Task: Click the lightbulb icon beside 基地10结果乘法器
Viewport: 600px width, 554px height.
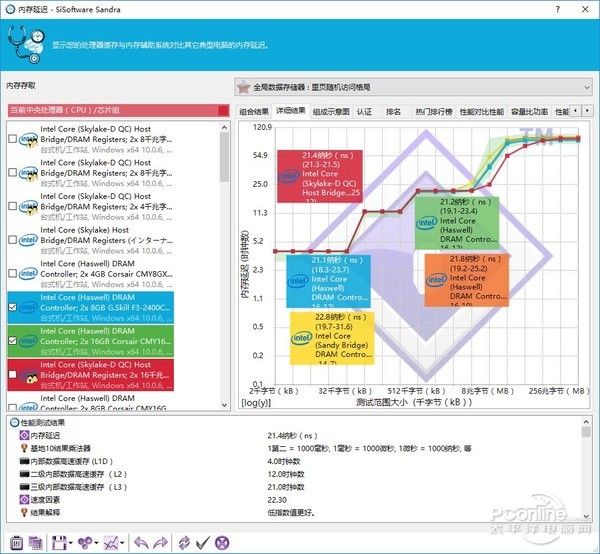Action: point(24,448)
